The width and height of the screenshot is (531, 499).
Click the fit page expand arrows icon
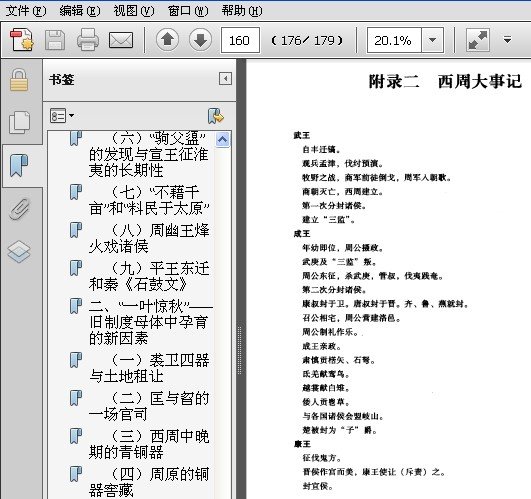[x=477, y=40]
